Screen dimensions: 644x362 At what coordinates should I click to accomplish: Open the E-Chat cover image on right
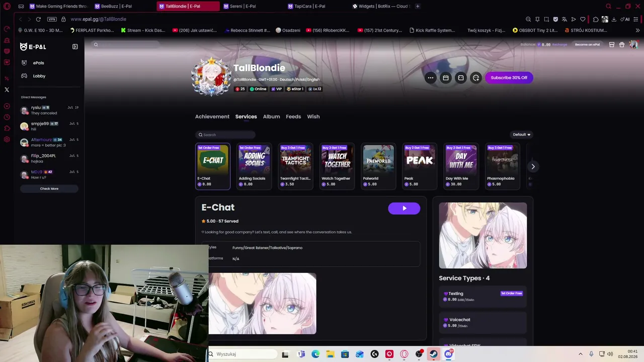click(483, 235)
